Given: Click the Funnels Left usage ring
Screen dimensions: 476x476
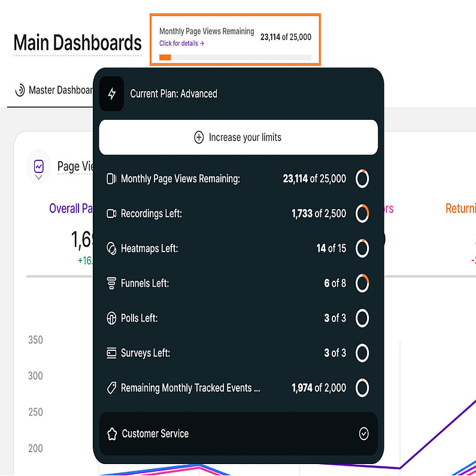Looking at the screenshot, I should click(362, 283).
